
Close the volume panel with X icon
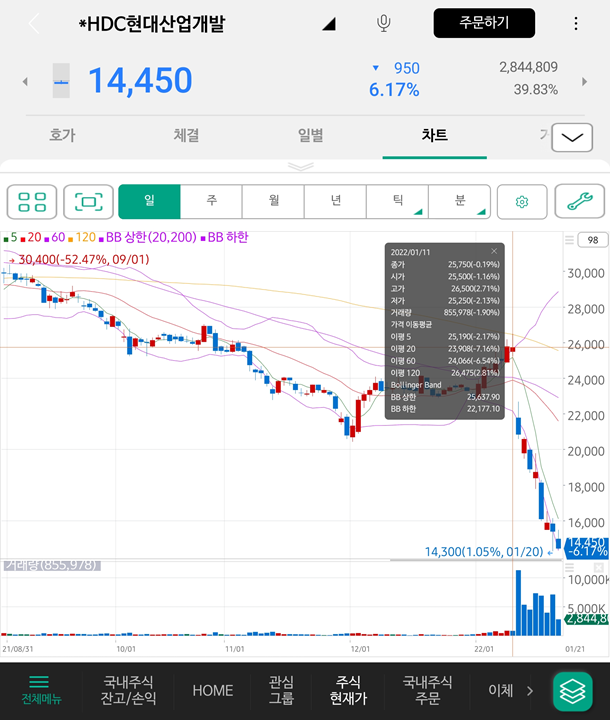pyautogui.click(x=599, y=568)
